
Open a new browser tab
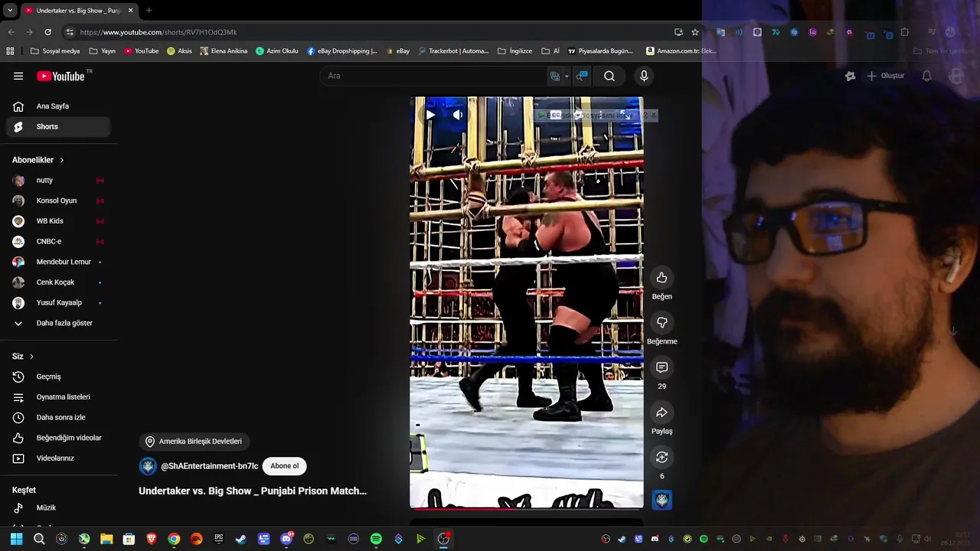[149, 11]
